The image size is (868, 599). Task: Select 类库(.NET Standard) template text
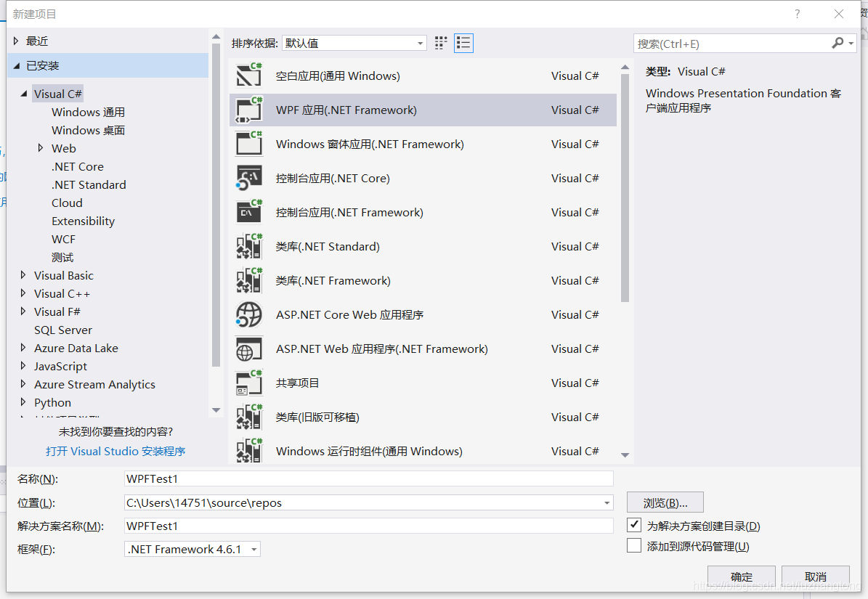328,247
